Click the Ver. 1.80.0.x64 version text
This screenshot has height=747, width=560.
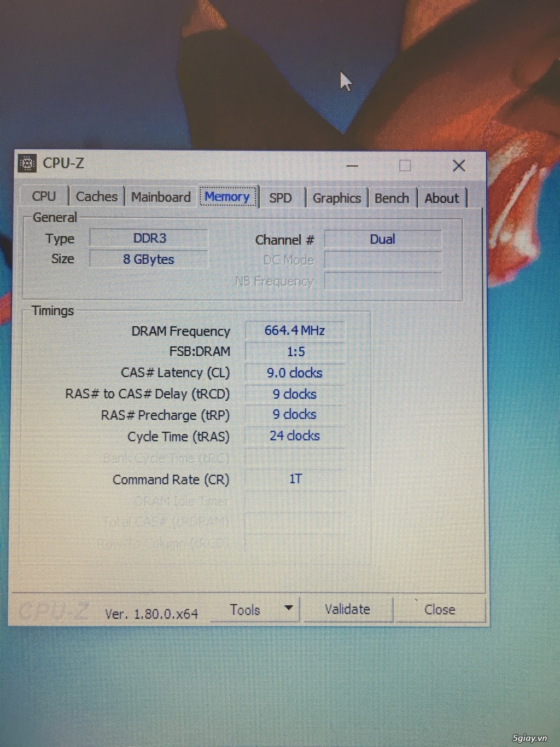(x=151, y=613)
